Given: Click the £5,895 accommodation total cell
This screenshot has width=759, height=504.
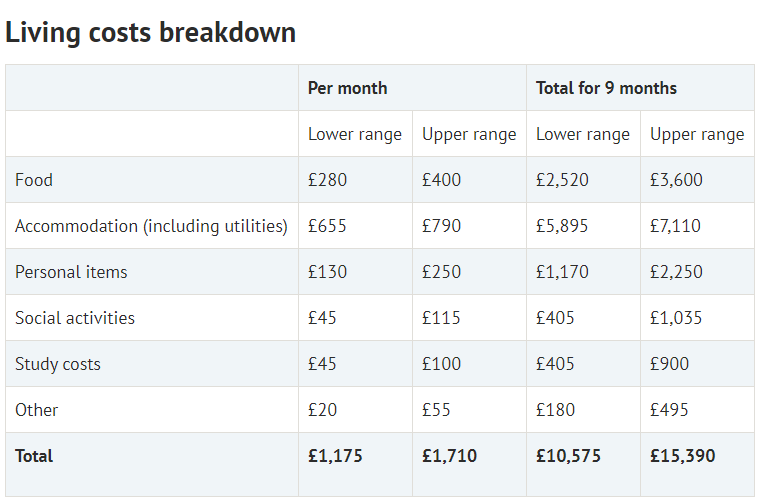Looking at the screenshot, I should point(562,226).
